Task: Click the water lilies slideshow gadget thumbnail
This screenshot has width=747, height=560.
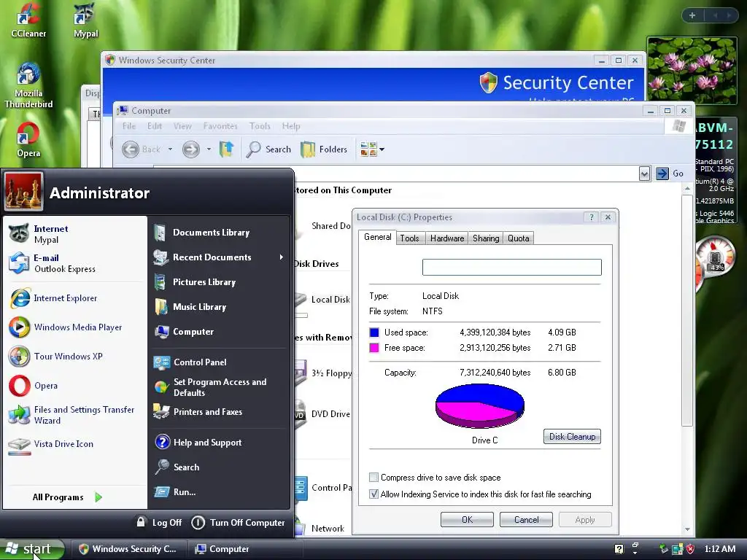Action: [x=692, y=71]
